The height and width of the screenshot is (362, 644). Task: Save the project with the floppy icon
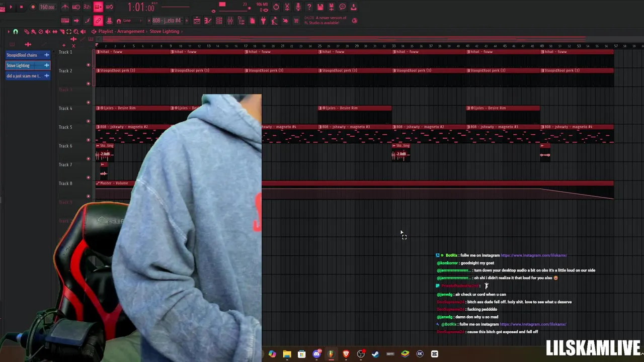coord(320,7)
